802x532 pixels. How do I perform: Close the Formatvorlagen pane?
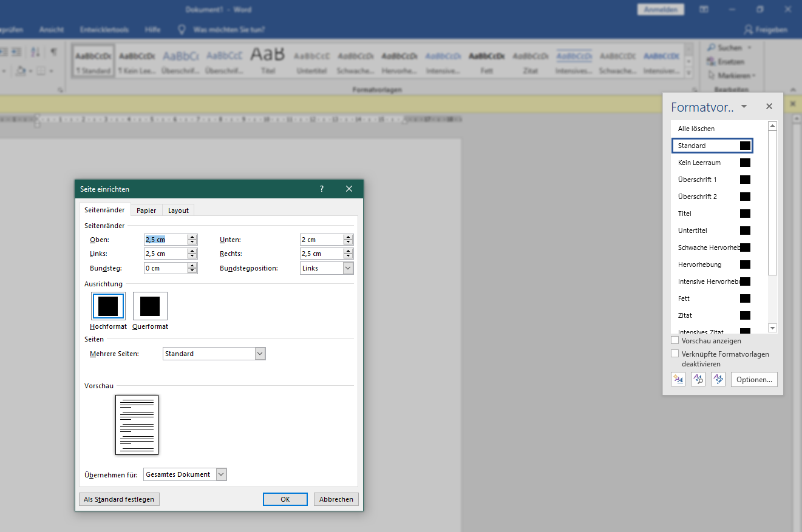tap(769, 106)
